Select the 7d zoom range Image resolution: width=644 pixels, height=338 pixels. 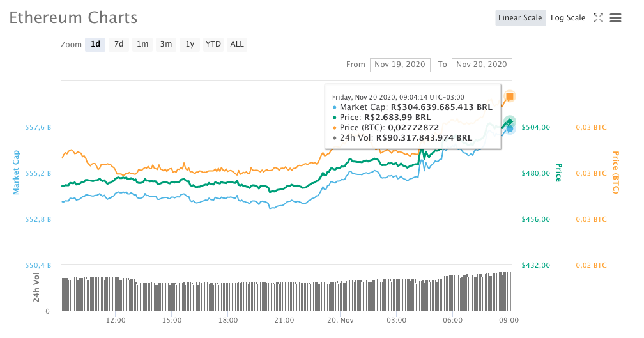click(x=119, y=44)
